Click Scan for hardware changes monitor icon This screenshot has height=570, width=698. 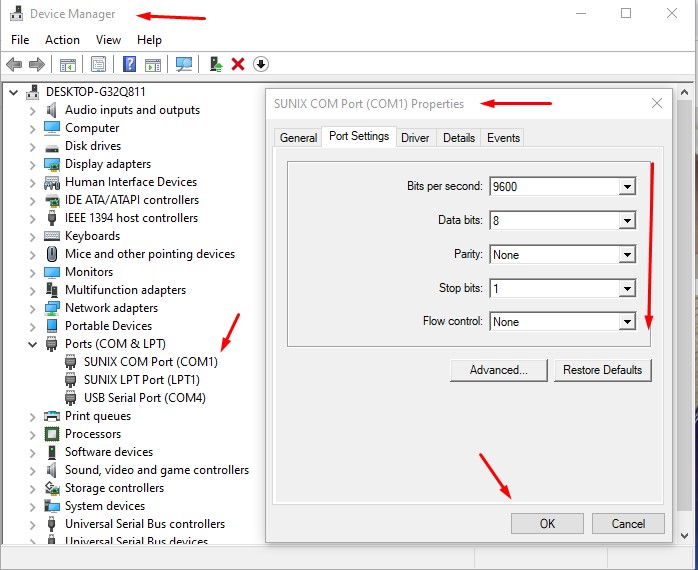[184, 65]
